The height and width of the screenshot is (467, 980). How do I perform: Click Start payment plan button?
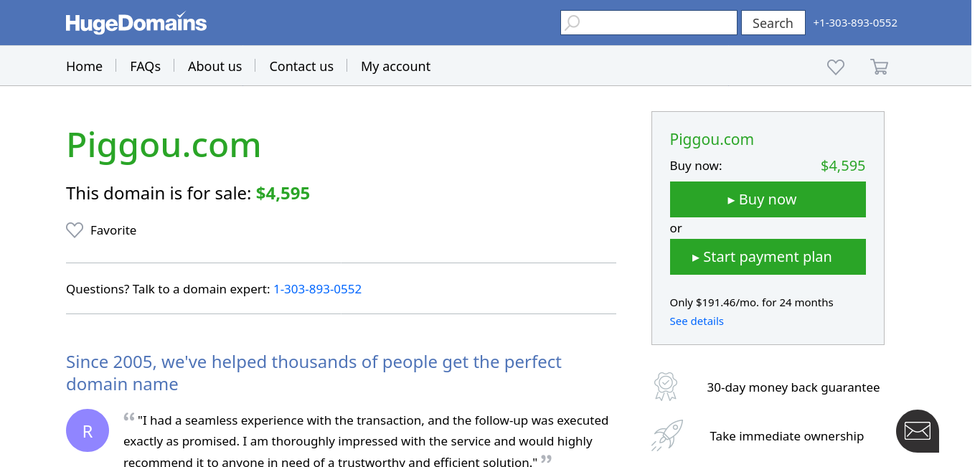[768, 257]
